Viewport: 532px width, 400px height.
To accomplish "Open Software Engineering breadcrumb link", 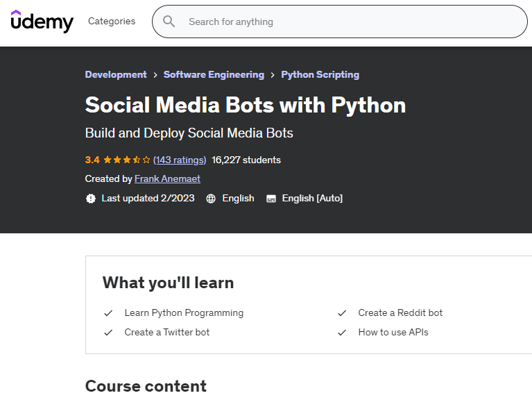I will [214, 75].
